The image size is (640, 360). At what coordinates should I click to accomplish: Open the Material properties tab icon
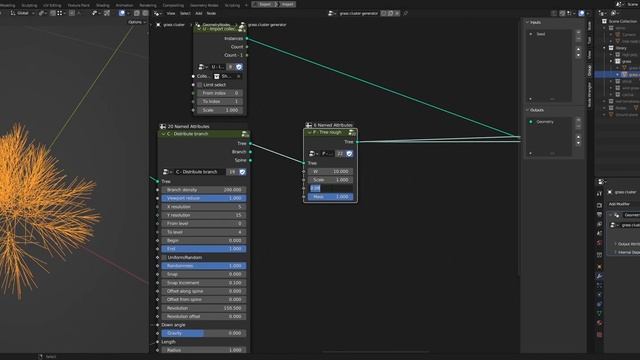[x=599, y=323]
